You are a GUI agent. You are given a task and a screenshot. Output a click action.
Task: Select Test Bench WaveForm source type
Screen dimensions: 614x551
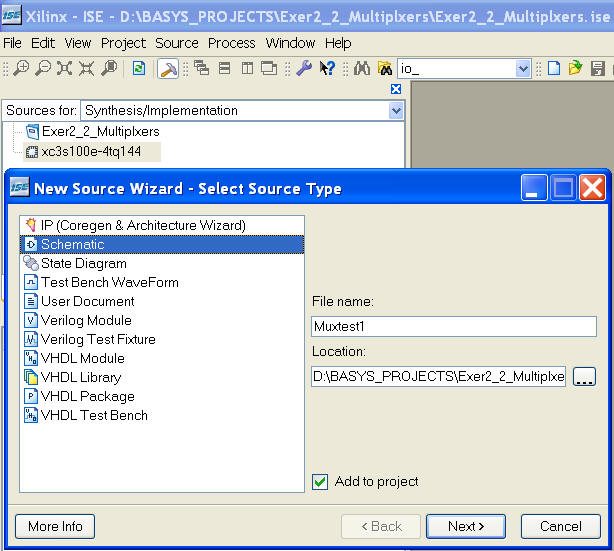(x=162, y=282)
